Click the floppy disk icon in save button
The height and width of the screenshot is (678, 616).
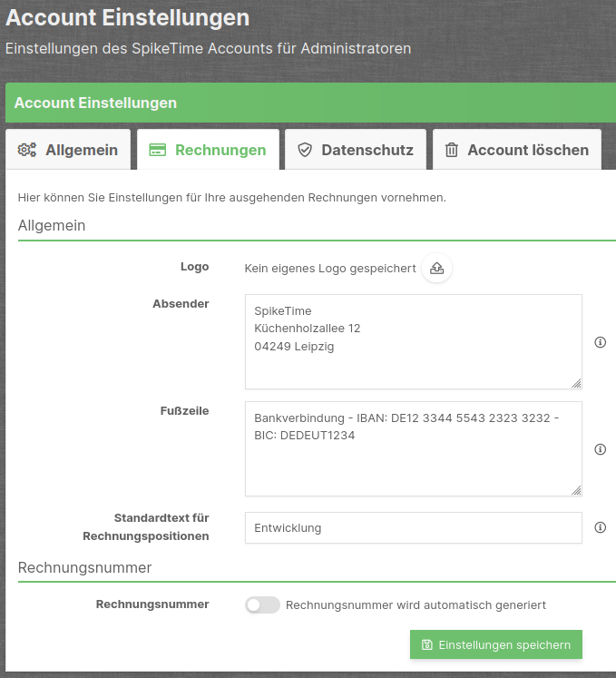coord(427,644)
